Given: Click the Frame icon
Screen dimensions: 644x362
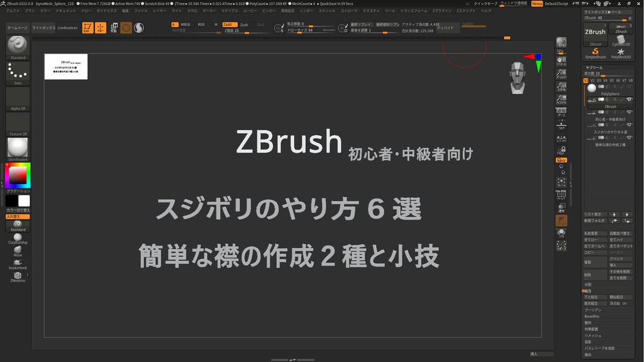Looking at the screenshot, I should pyautogui.click(x=561, y=182).
